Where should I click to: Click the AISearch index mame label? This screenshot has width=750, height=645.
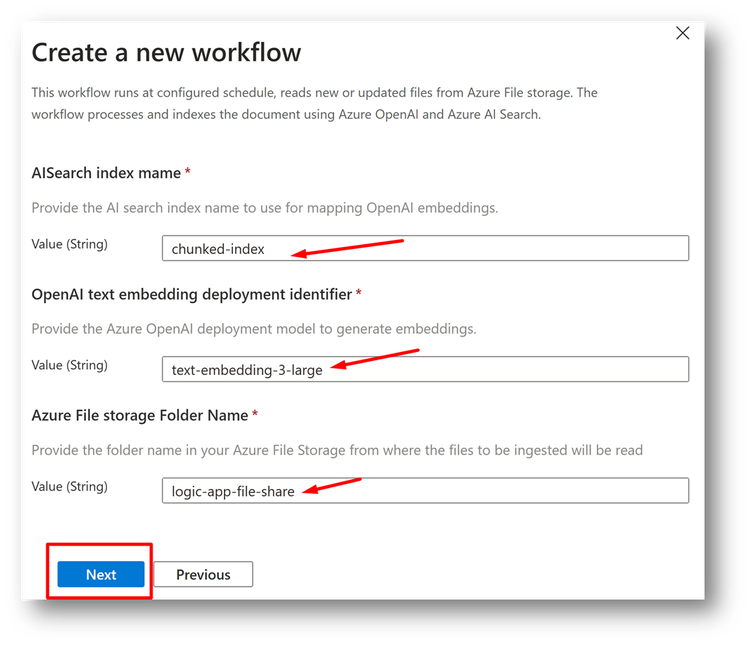click(106, 173)
